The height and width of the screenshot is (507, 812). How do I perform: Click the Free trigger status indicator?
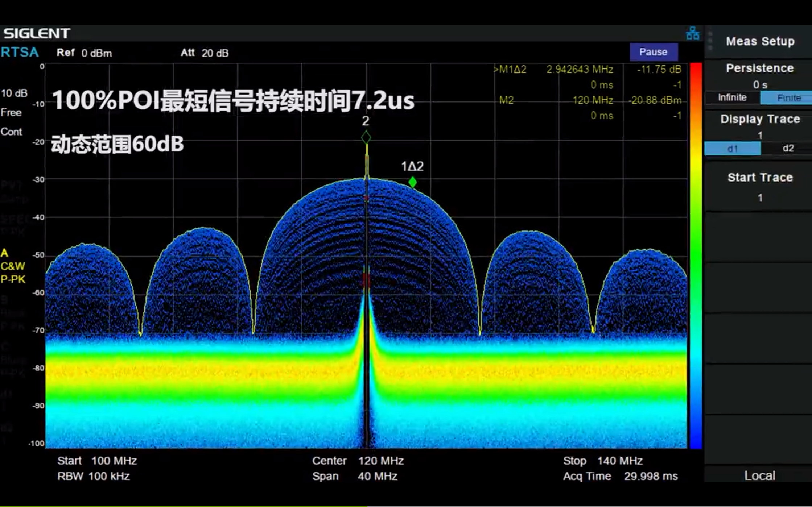(x=11, y=113)
